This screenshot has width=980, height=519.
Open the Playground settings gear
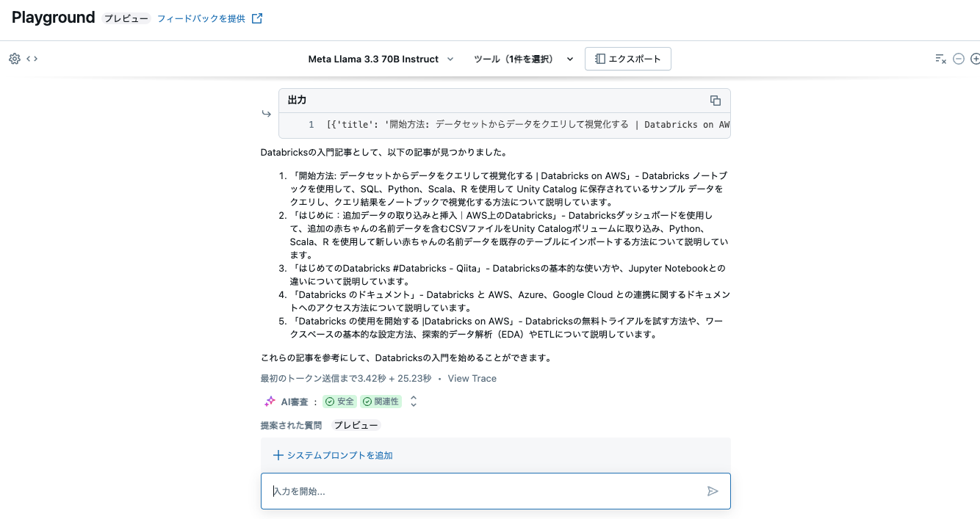(x=13, y=59)
